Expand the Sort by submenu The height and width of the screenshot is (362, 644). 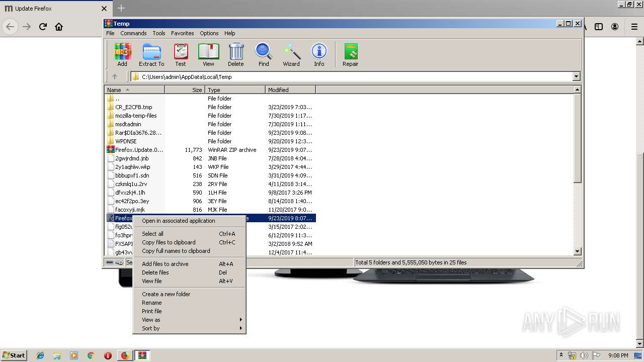tap(189, 328)
